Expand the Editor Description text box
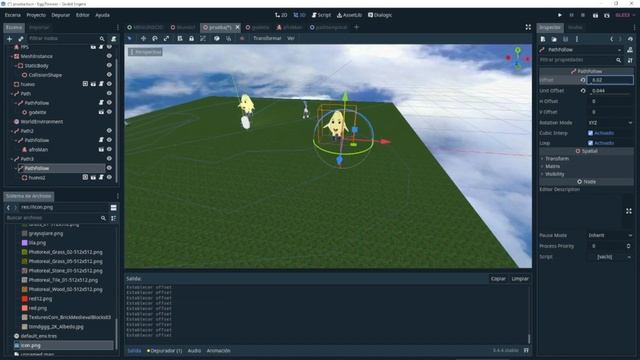 629,211
